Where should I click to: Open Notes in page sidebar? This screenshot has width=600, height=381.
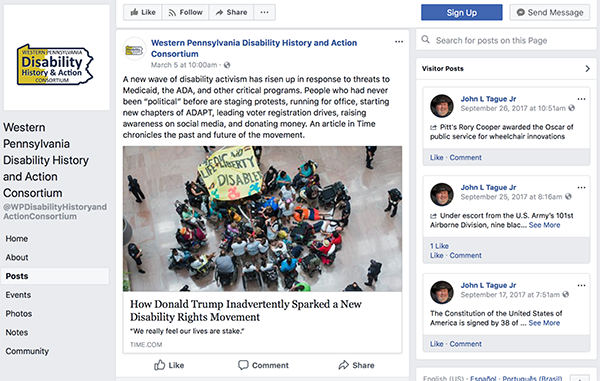(x=16, y=332)
